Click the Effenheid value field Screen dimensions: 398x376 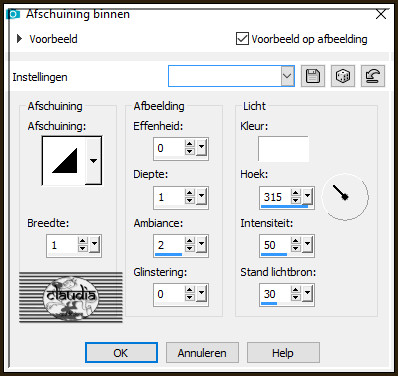click(170, 148)
